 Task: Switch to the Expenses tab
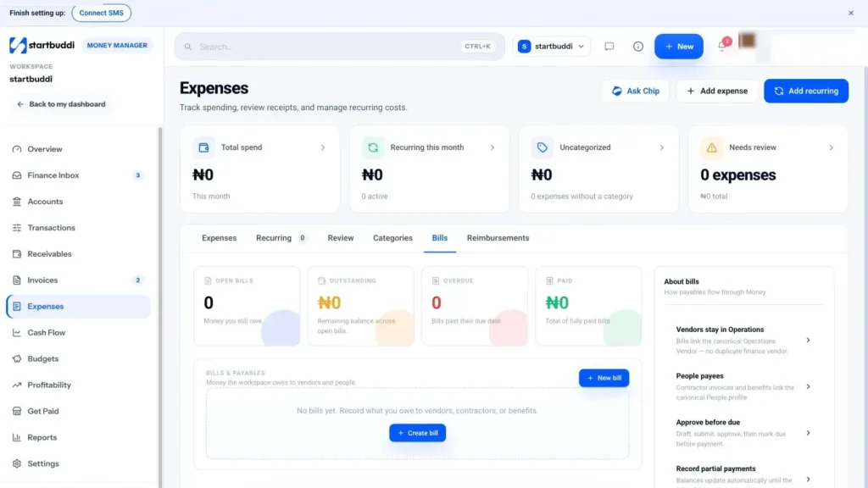pyautogui.click(x=220, y=238)
